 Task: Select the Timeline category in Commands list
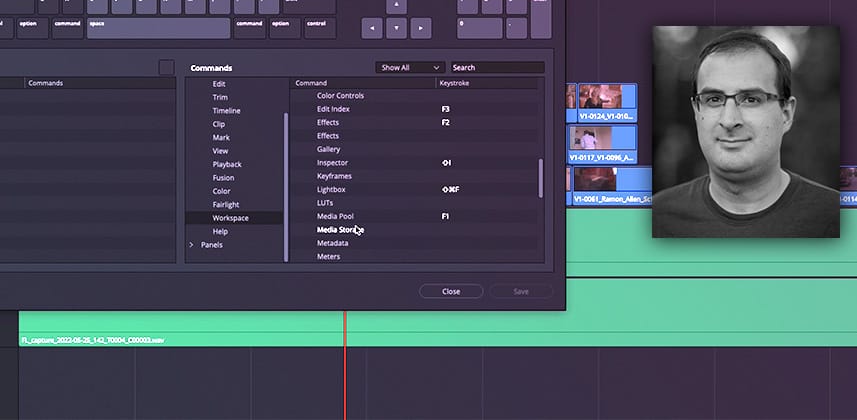tap(226, 110)
